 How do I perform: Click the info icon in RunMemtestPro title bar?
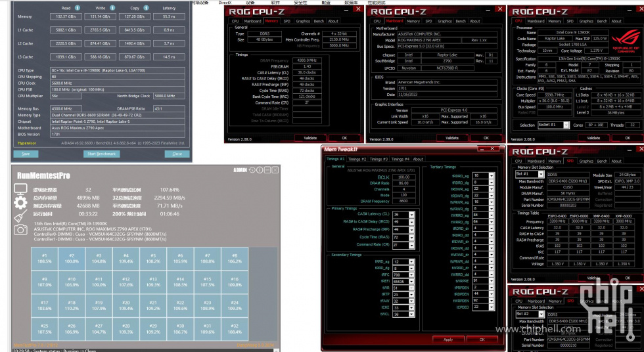point(260,170)
